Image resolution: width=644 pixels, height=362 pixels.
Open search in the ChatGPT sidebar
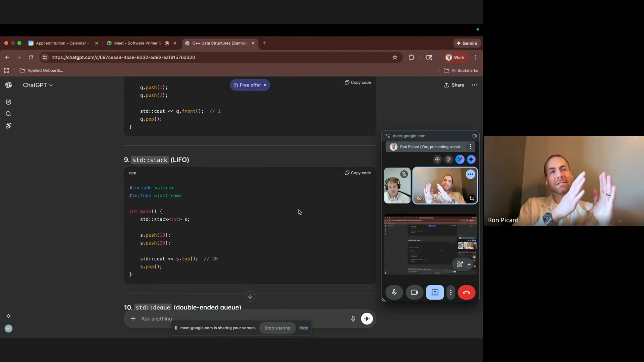[x=8, y=114]
